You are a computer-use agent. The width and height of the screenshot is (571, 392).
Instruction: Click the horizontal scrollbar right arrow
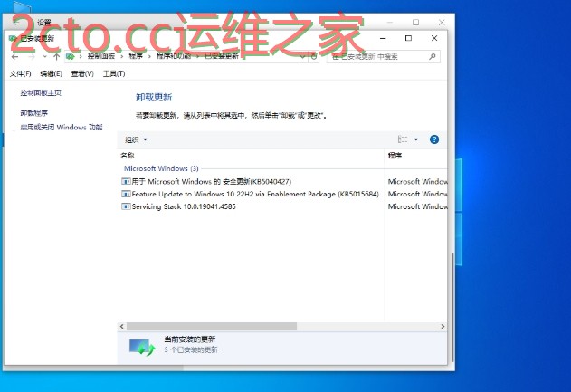[443, 327]
